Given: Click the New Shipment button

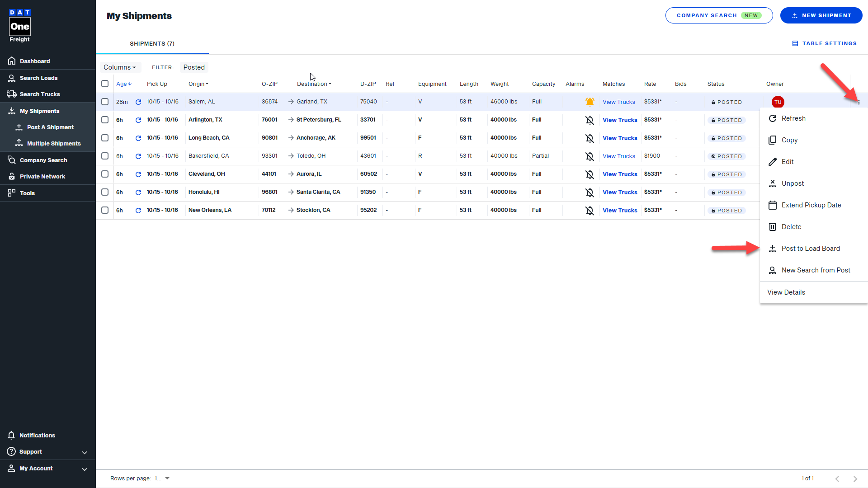Looking at the screenshot, I should (821, 15).
